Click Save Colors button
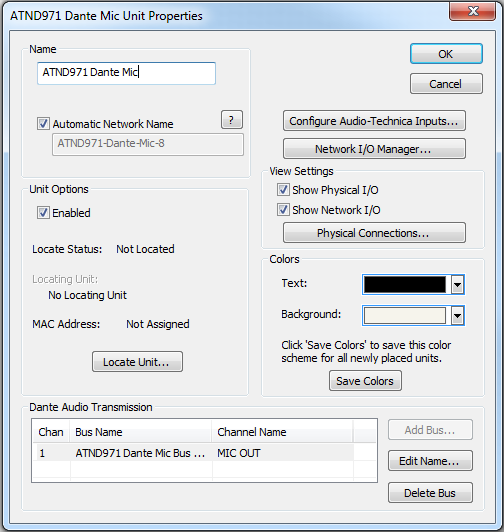Screen dimensions: 504x532 point(365,381)
